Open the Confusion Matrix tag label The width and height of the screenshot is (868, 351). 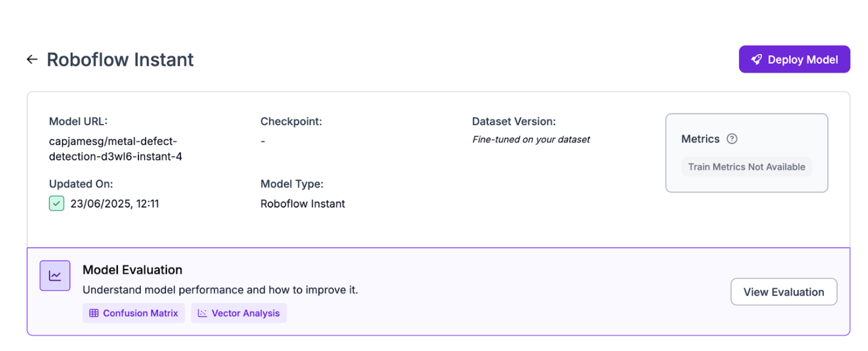click(x=140, y=313)
